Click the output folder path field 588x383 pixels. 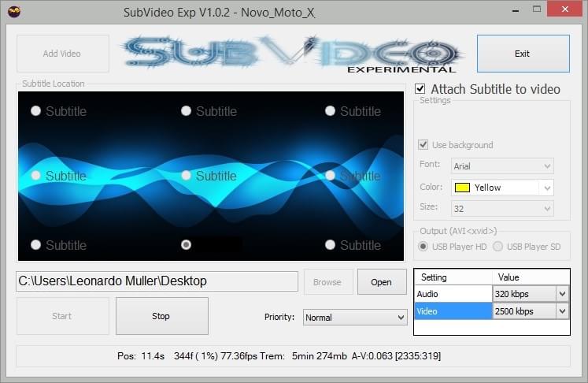click(157, 281)
